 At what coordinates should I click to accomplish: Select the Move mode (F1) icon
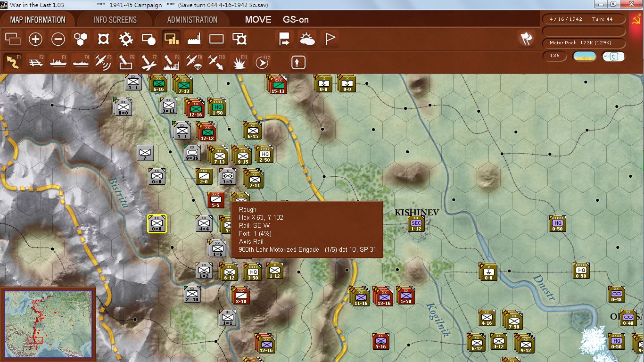(13, 62)
